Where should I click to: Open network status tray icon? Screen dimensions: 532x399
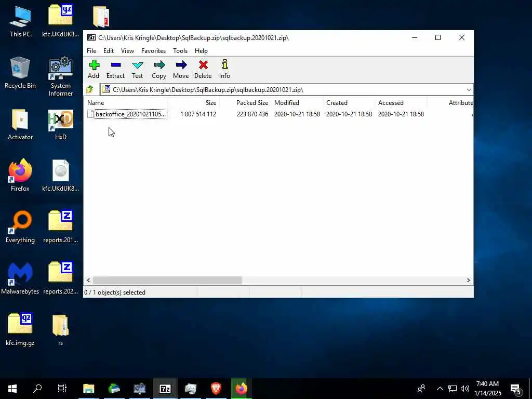coord(453,389)
